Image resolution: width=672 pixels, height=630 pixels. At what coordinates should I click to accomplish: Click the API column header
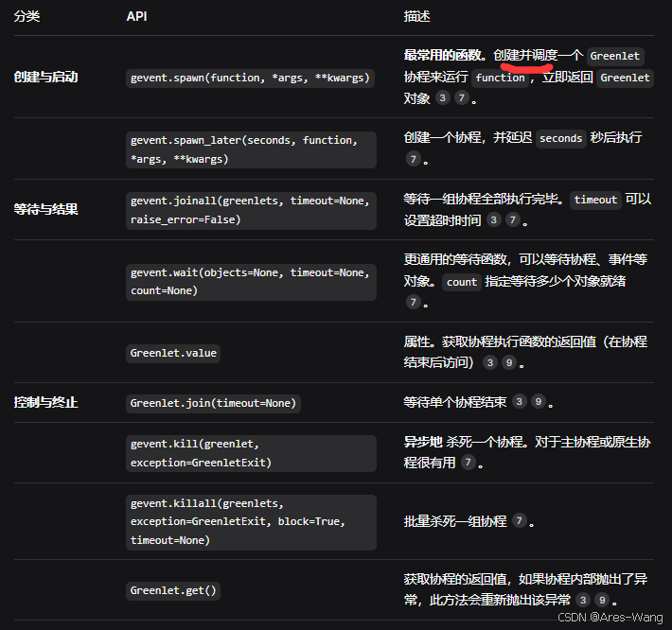click(136, 16)
